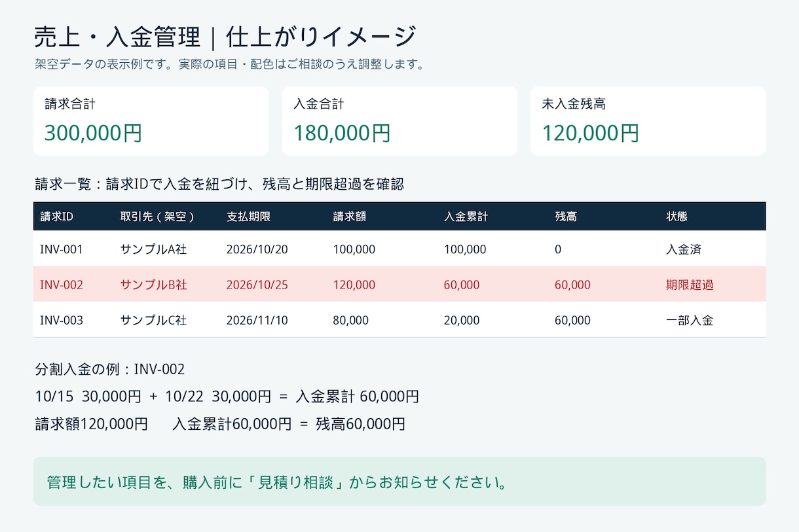Click the 80,000 invoice amount

[351, 321]
